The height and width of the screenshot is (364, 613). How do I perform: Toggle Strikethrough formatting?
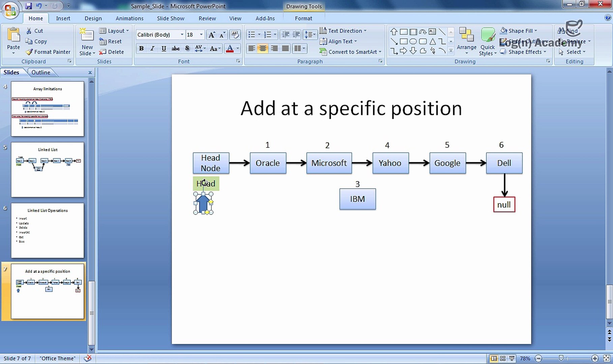tap(175, 49)
